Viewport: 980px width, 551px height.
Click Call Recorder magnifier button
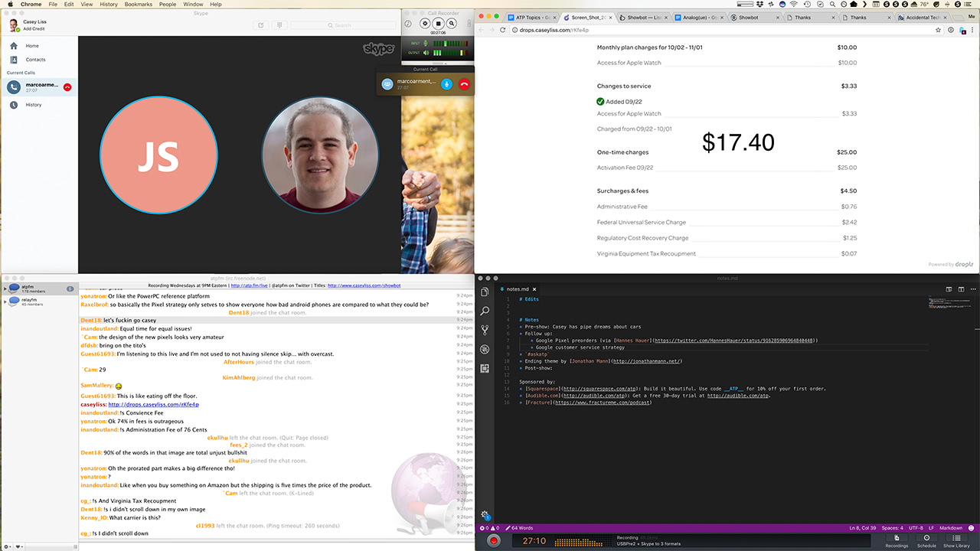(452, 24)
